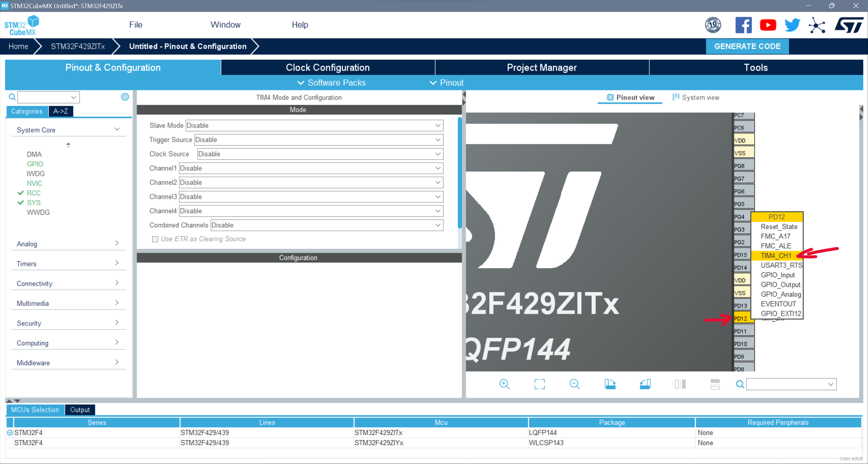The width and height of the screenshot is (868, 464).
Task: Click the GENERATE CODE button
Action: [x=747, y=46]
